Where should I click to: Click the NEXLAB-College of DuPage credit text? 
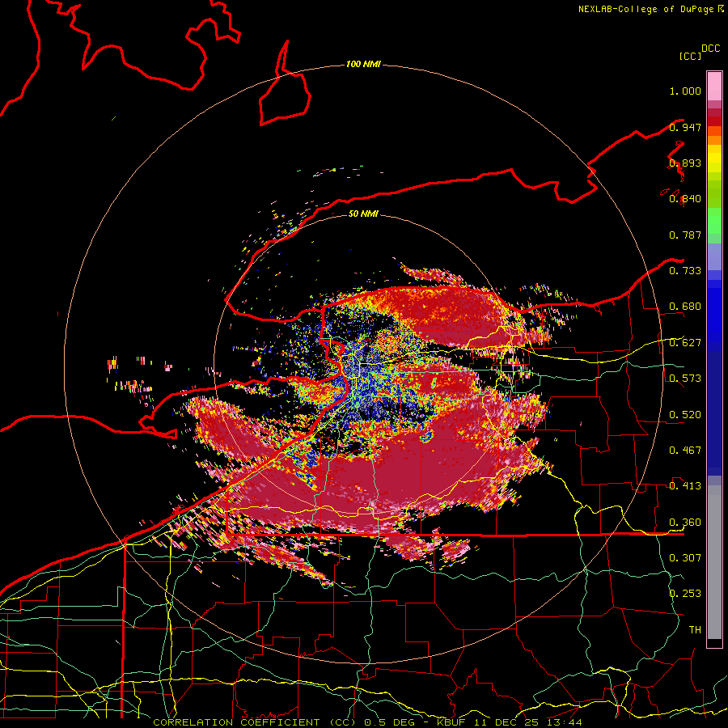tap(645, 9)
